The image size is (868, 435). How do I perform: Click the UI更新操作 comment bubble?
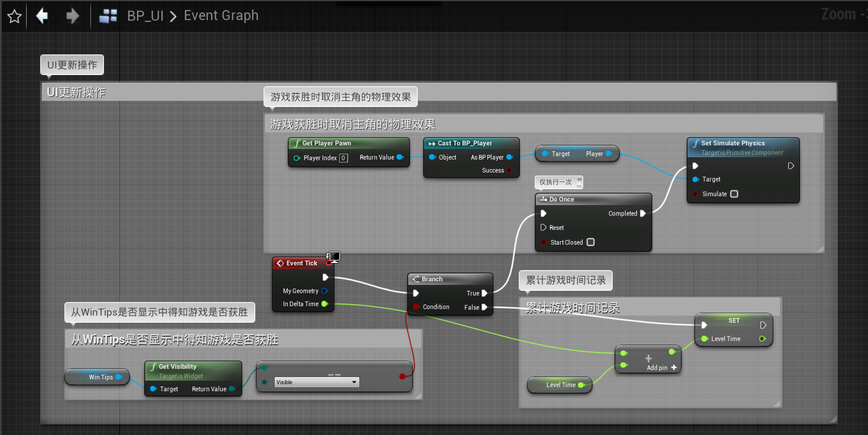coord(72,65)
